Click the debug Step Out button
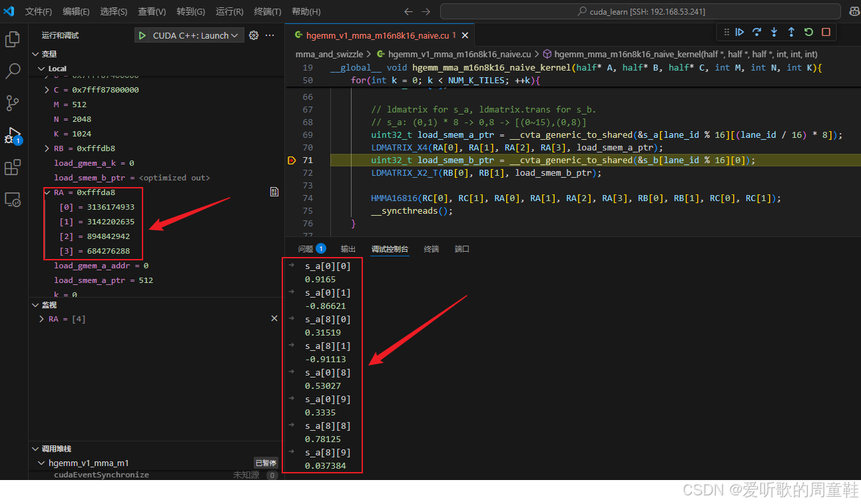The width and height of the screenshot is (861, 504). (x=791, y=32)
